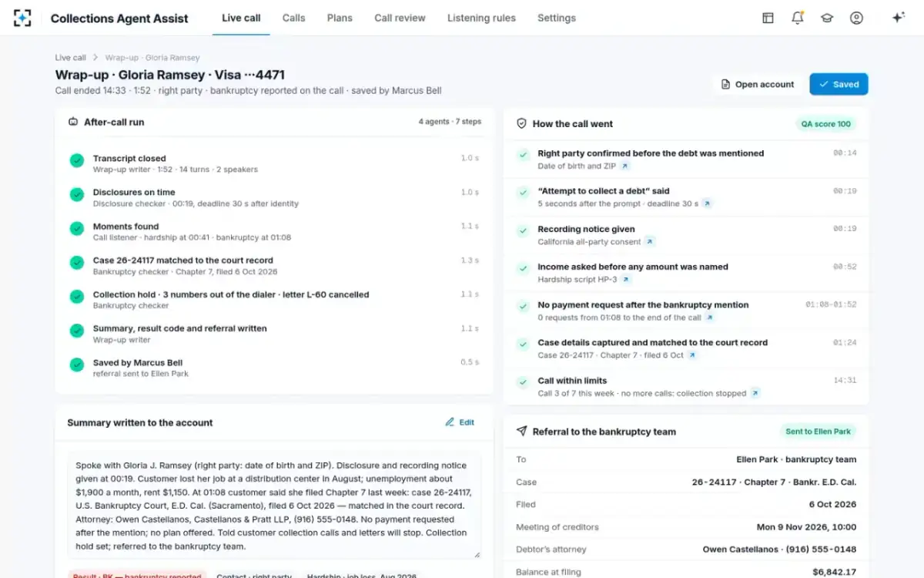
Task: Open the Listening rules tab
Action: tap(481, 18)
